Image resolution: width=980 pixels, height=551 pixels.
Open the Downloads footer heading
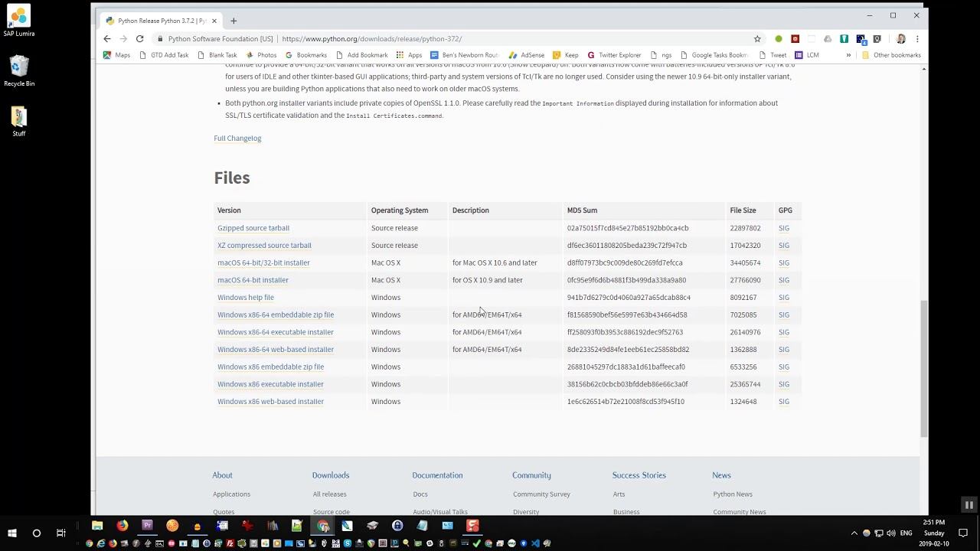(331, 475)
